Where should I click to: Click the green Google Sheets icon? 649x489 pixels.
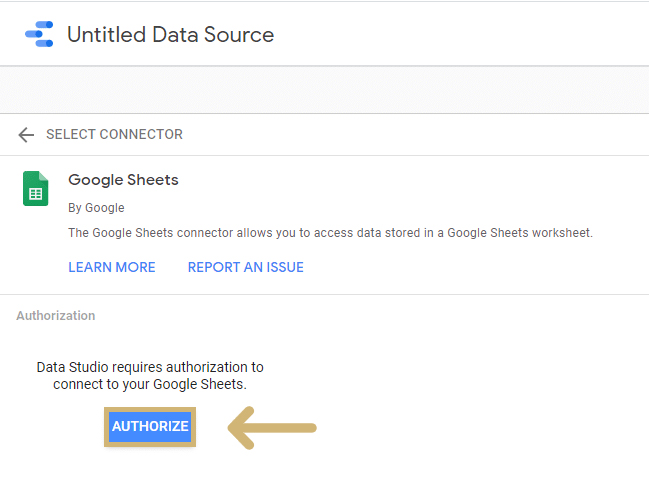(x=36, y=188)
